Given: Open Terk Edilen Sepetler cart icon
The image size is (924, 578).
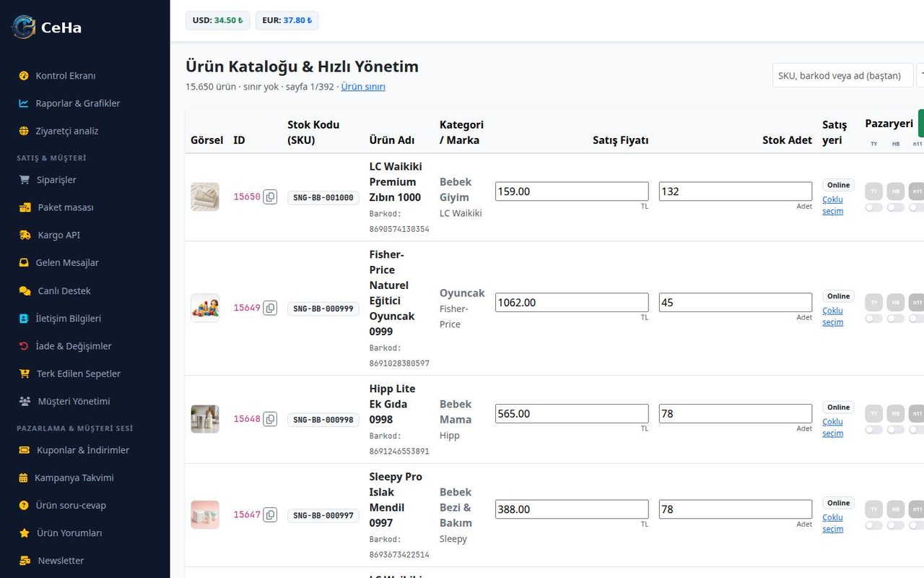Looking at the screenshot, I should [25, 374].
